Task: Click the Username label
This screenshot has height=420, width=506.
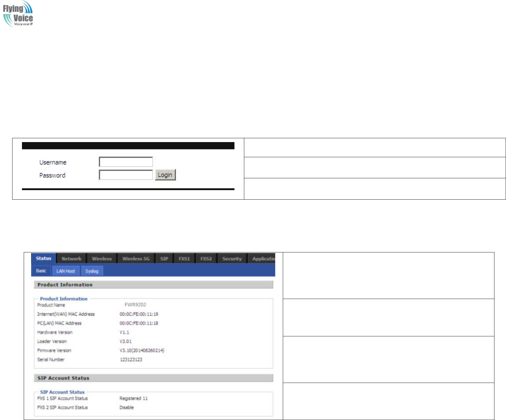Action: click(x=53, y=162)
